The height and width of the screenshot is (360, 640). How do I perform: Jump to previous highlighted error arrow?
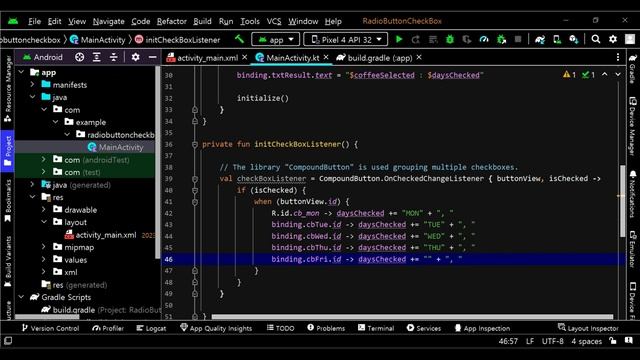[x=604, y=74]
